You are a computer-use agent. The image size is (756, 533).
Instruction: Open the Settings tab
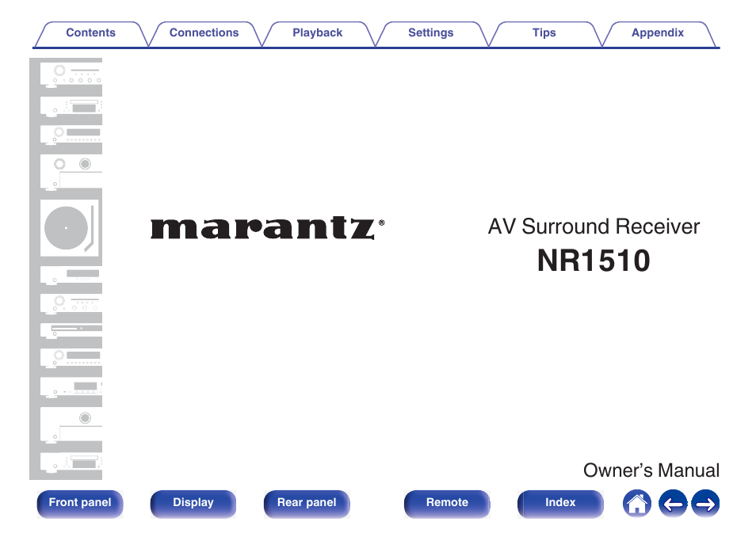[x=430, y=34]
